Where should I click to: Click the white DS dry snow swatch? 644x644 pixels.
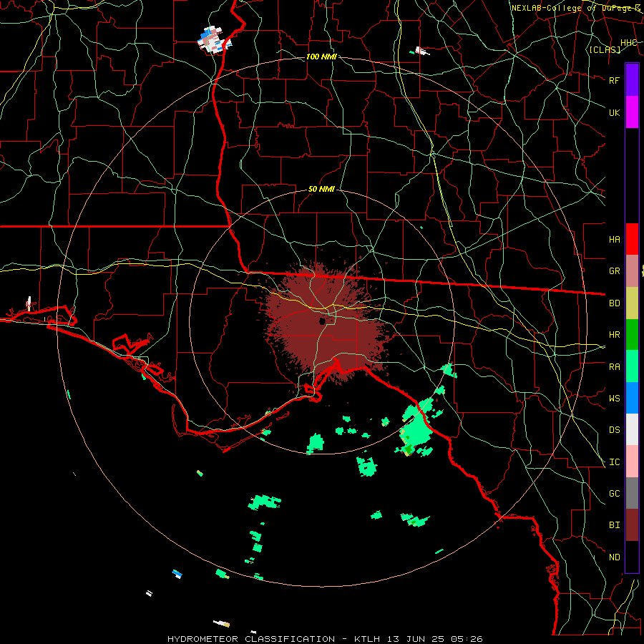pos(632,430)
